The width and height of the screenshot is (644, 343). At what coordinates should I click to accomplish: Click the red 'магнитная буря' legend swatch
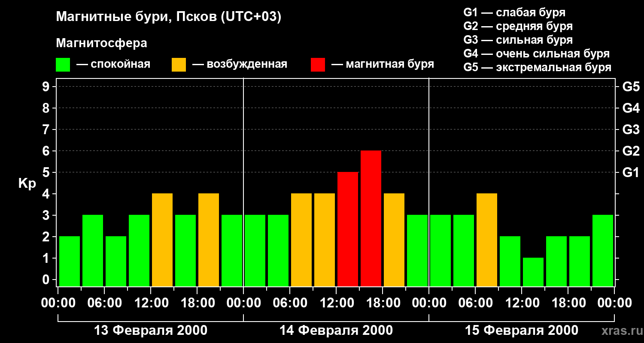(318, 65)
